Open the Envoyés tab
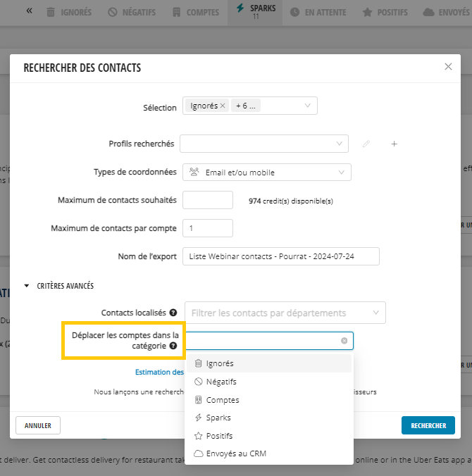 pyautogui.click(x=447, y=13)
